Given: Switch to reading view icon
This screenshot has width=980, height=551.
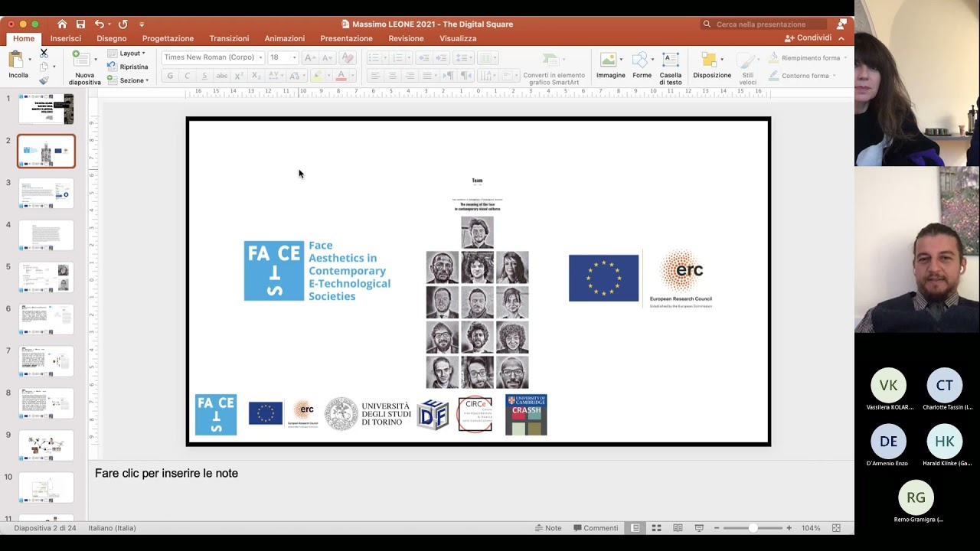Looking at the screenshot, I should 678,528.
